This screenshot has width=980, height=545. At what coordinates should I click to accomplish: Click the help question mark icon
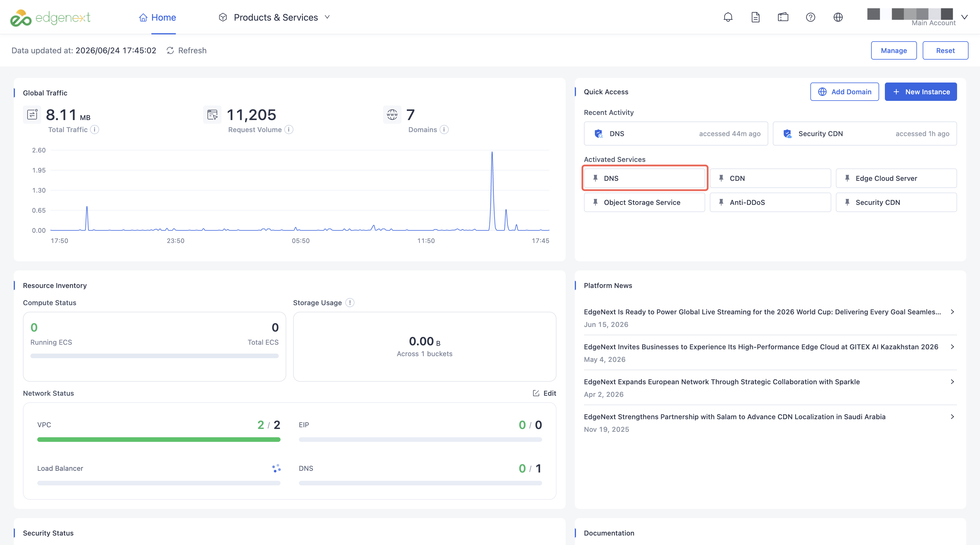click(810, 17)
